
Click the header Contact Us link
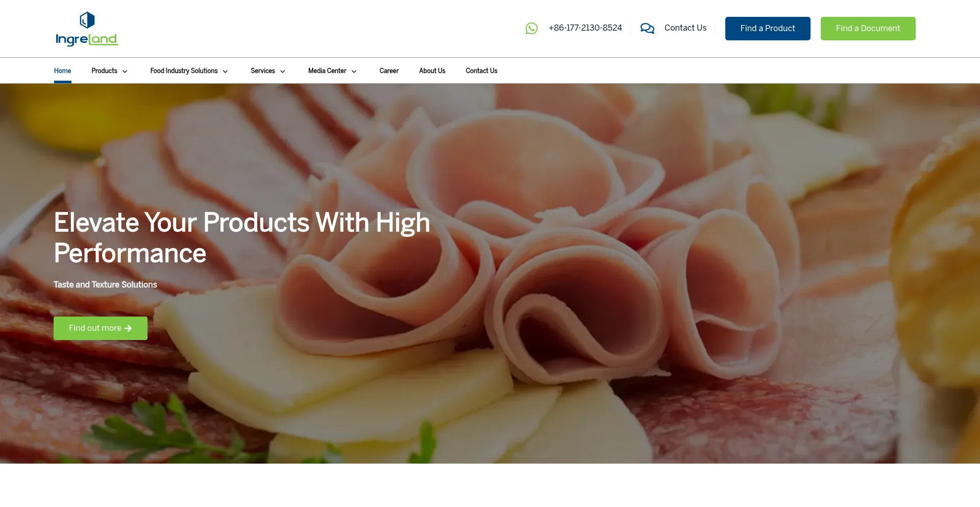pyautogui.click(x=685, y=28)
